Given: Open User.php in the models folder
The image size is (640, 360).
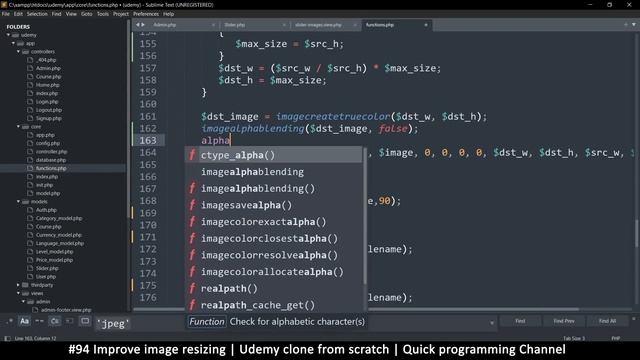Looking at the screenshot, I should point(46,277).
